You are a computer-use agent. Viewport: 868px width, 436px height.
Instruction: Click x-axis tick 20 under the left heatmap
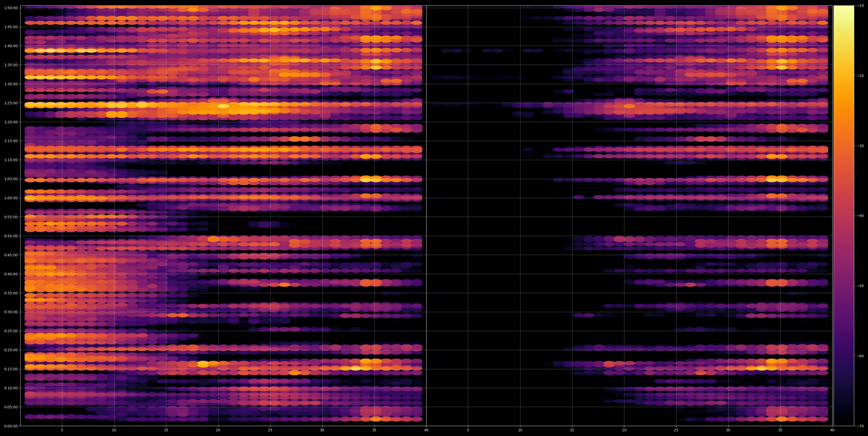coord(218,430)
